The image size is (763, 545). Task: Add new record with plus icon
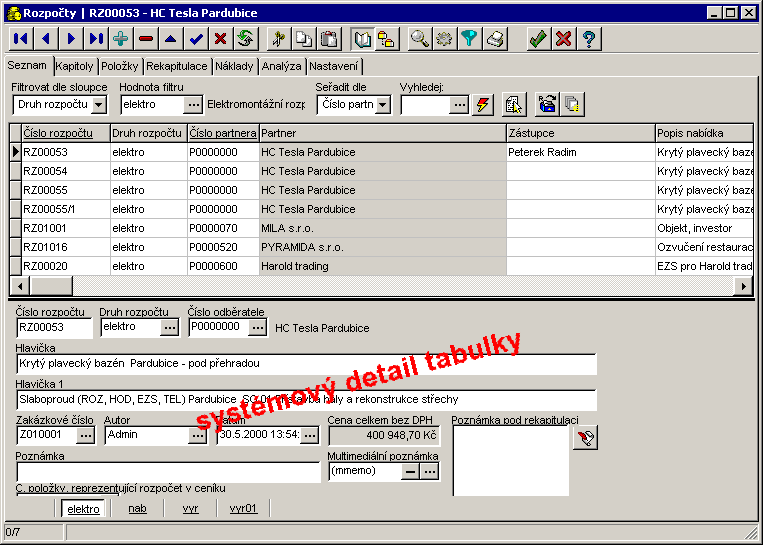coord(121,39)
